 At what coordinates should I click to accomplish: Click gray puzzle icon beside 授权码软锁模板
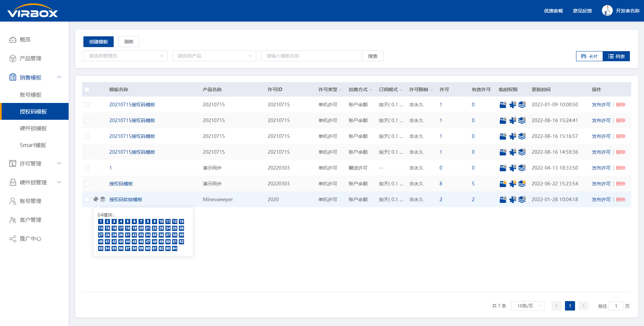pyautogui.click(x=96, y=199)
